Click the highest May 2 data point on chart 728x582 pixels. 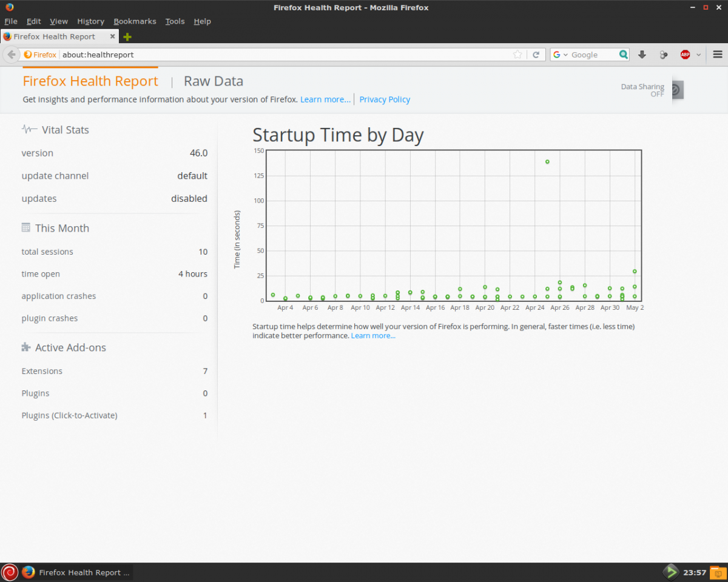635,272
